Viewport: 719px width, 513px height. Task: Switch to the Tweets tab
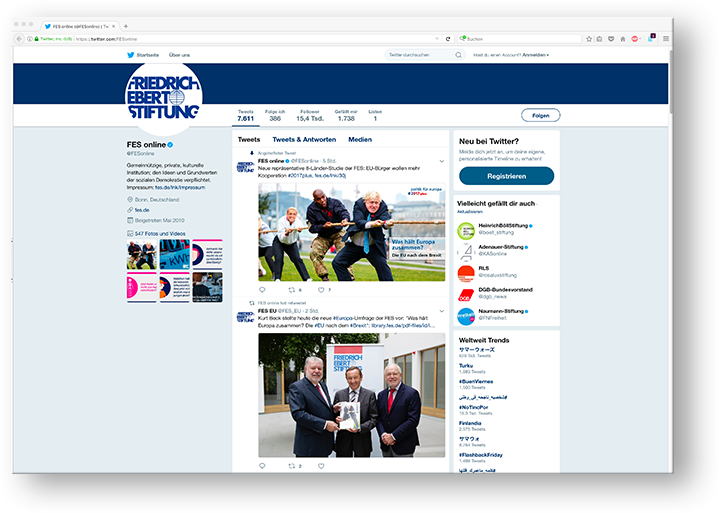pos(249,139)
